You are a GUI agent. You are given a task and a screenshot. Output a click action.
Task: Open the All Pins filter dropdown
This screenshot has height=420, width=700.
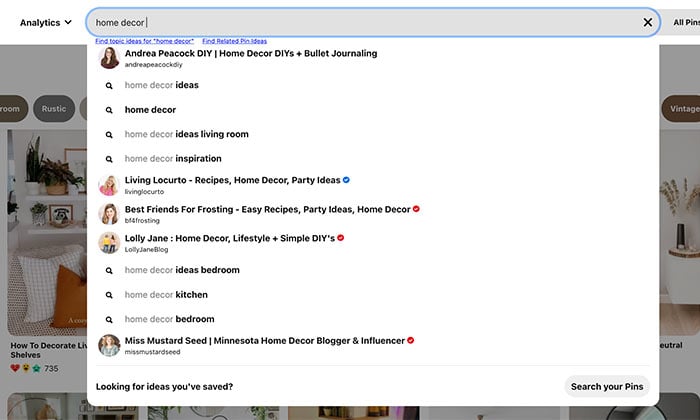click(687, 22)
